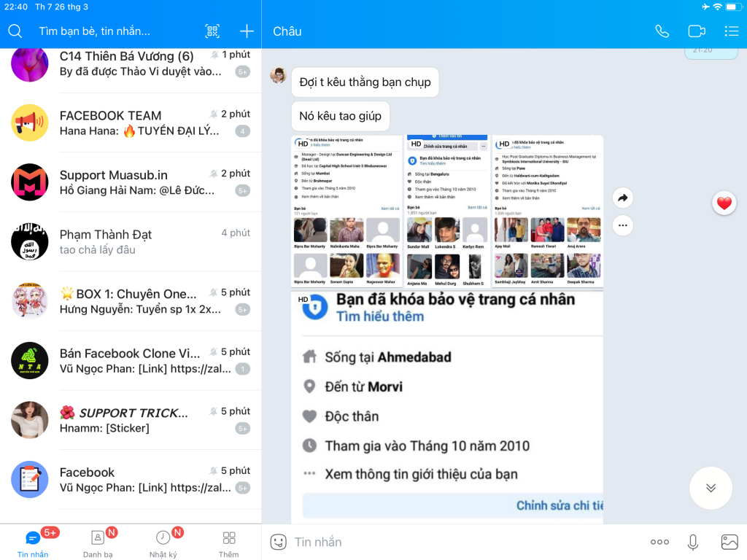The image size is (747, 560).
Task: Expand more options for image message
Action: (623, 225)
